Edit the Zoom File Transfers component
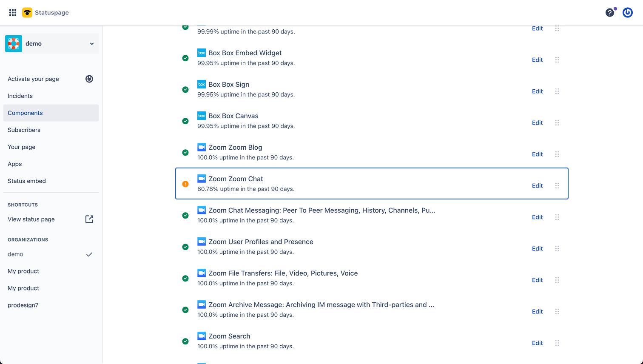This screenshot has height=364, width=643. [538, 280]
